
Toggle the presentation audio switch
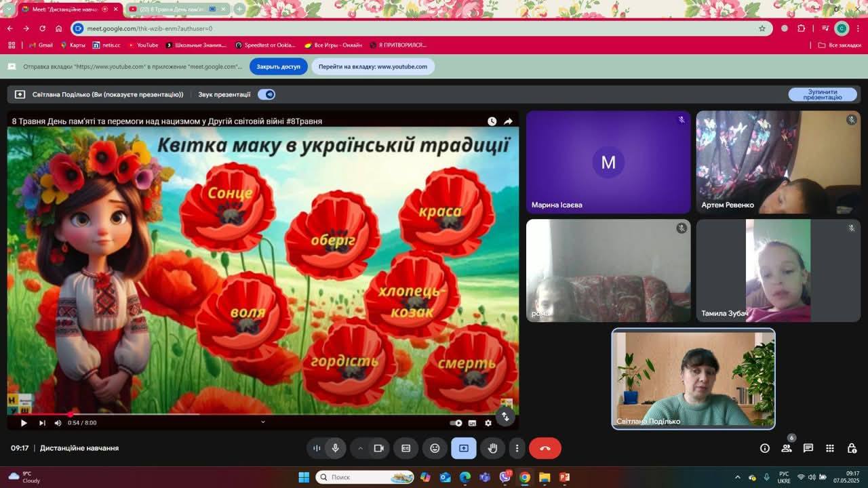(267, 94)
